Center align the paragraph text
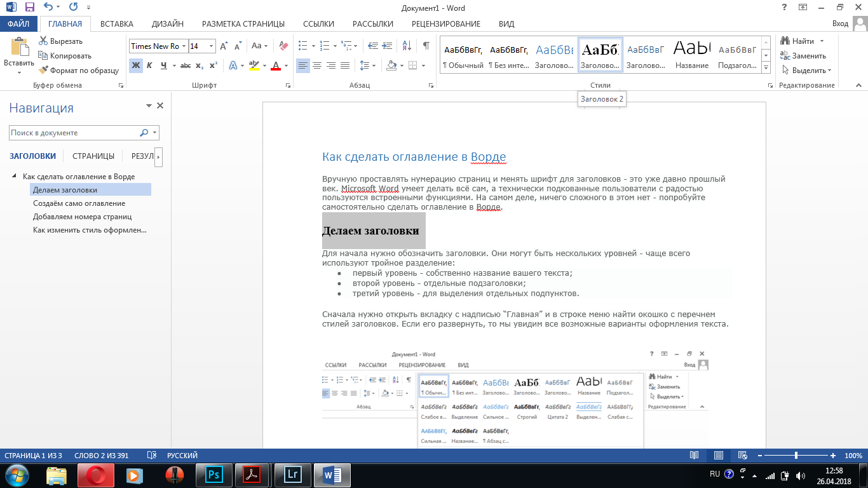Image resolution: width=868 pixels, height=488 pixels. tap(316, 65)
